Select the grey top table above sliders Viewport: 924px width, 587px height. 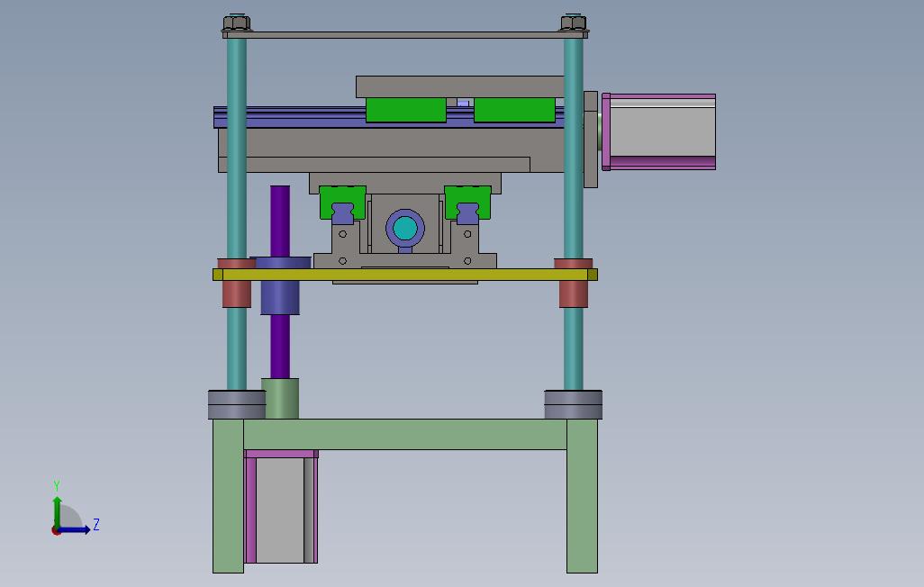pos(459,86)
